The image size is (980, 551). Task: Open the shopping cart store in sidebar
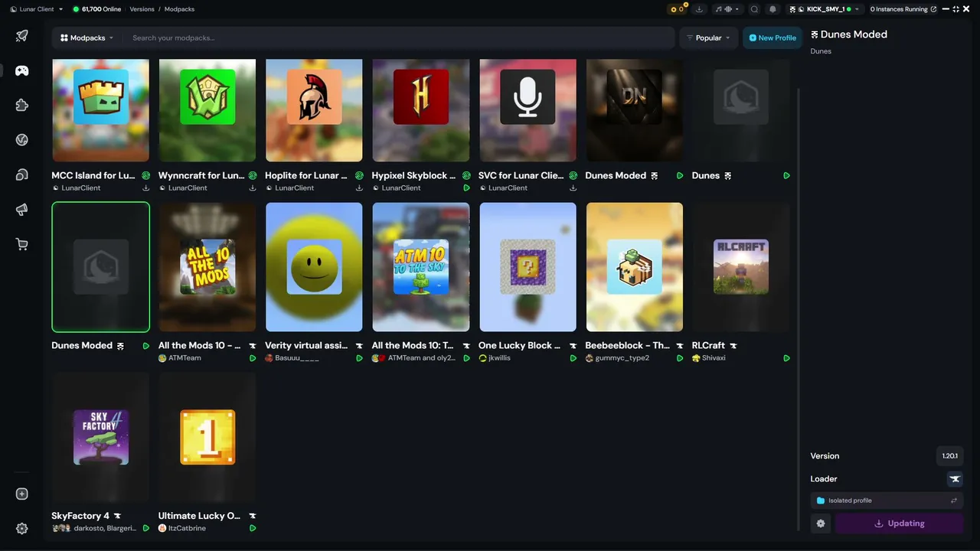click(22, 245)
